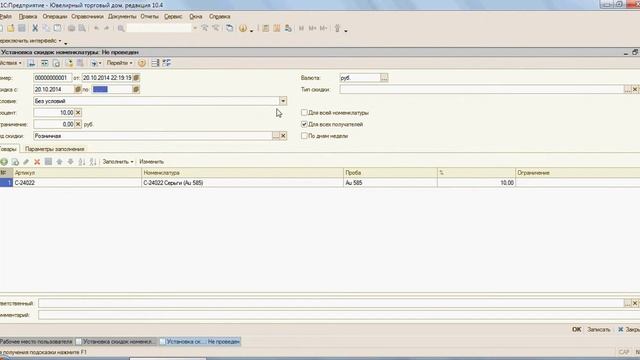Click the Print icon in main toolbar
The width and height of the screenshot is (640, 360).
[71, 28]
